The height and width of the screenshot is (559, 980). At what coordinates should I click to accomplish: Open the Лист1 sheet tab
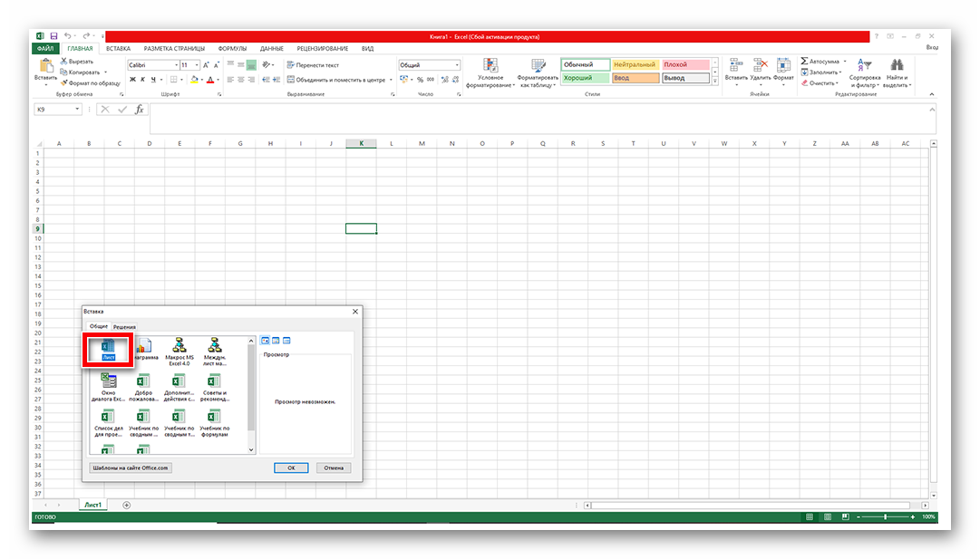pyautogui.click(x=93, y=505)
